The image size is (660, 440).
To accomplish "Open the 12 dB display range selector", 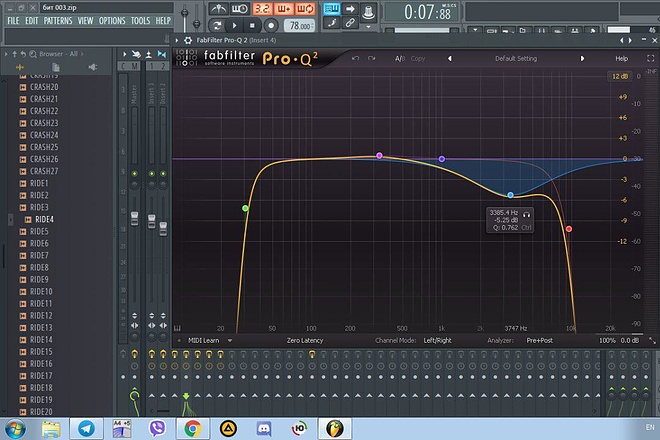I will coord(620,76).
